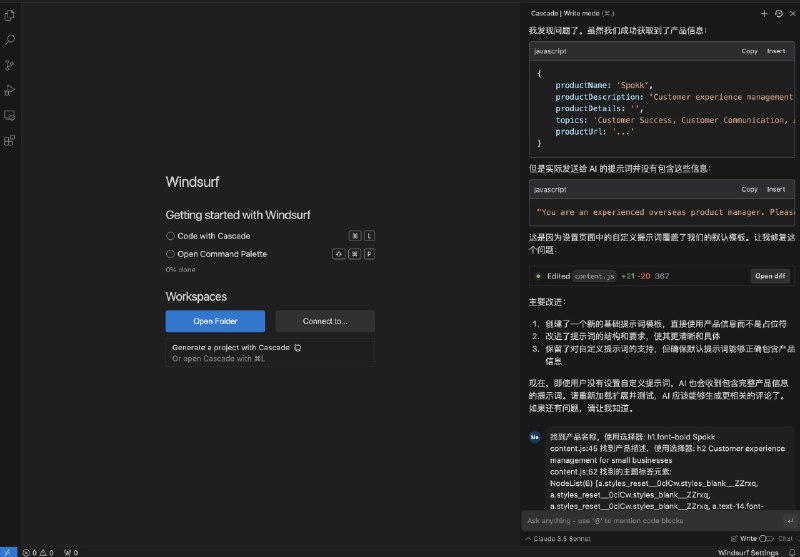This screenshot has height=557, width=800.
Task: Click the +21 additions count
Action: pos(628,276)
